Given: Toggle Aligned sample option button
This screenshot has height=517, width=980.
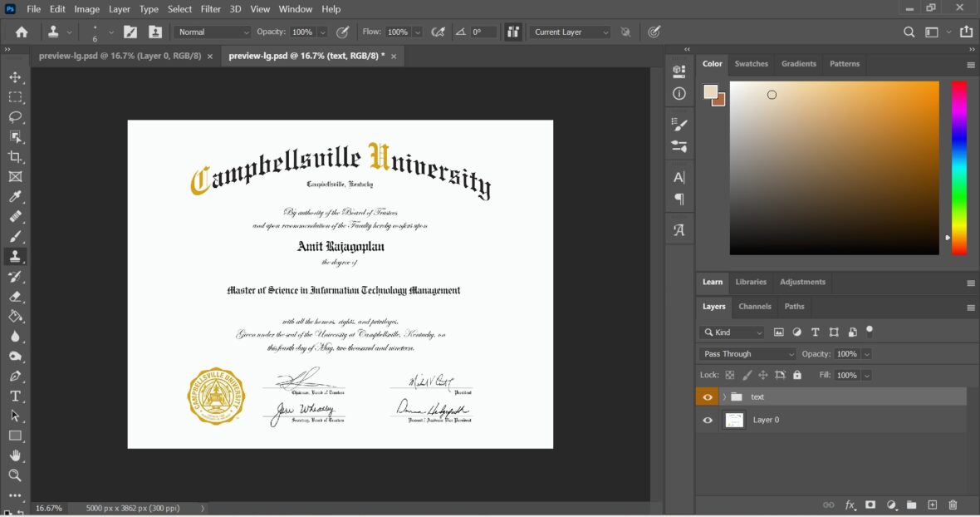Looking at the screenshot, I should (x=513, y=32).
